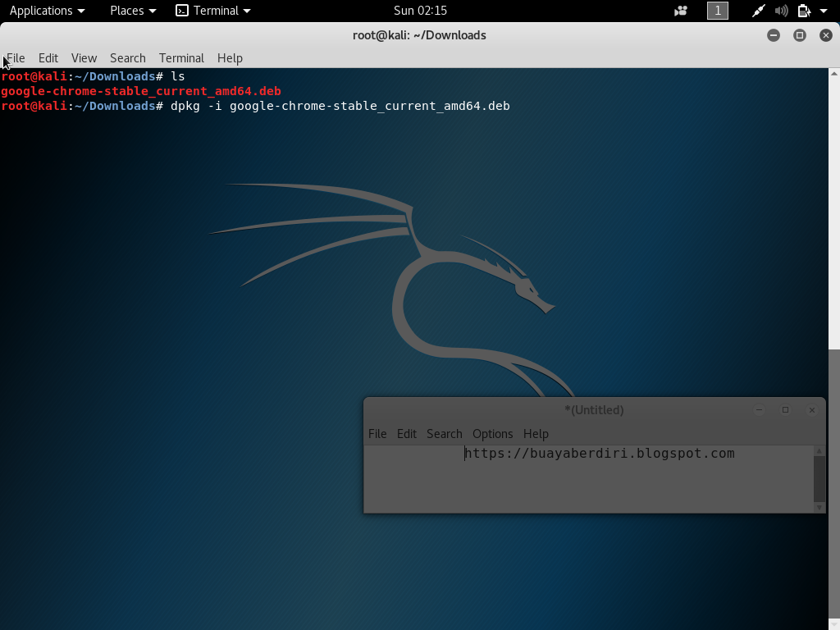Viewport: 840px width, 630px height.
Task: Select workspace 1 indicator
Action: tap(717, 11)
